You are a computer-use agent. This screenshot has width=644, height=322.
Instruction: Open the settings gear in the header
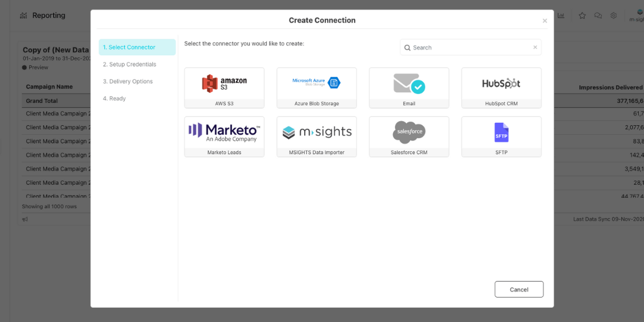tap(613, 16)
